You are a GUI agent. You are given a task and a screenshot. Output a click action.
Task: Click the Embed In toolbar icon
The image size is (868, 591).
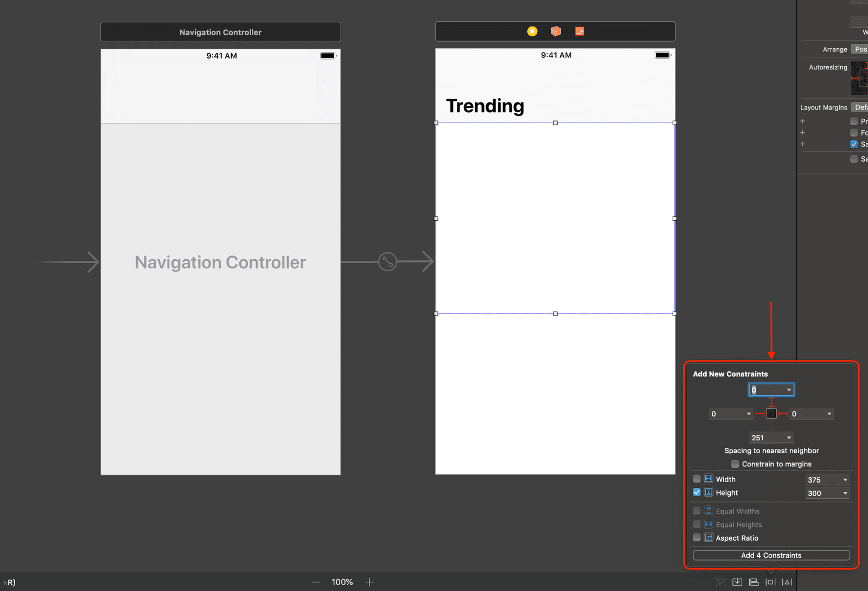tap(737, 582)
